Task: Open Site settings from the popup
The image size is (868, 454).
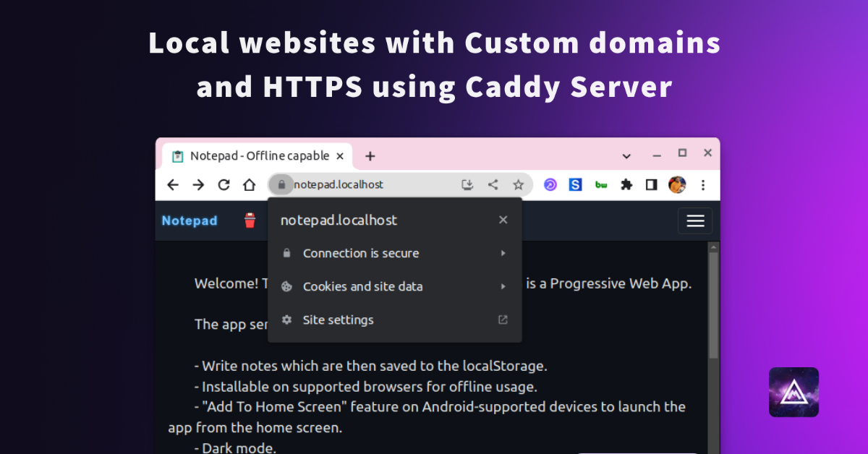Action: (338, 320)
